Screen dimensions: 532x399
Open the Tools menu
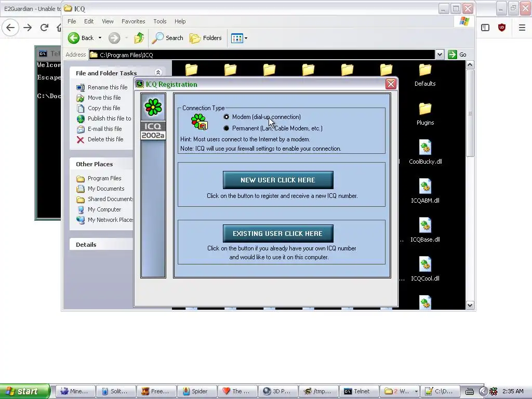point(160,21)
